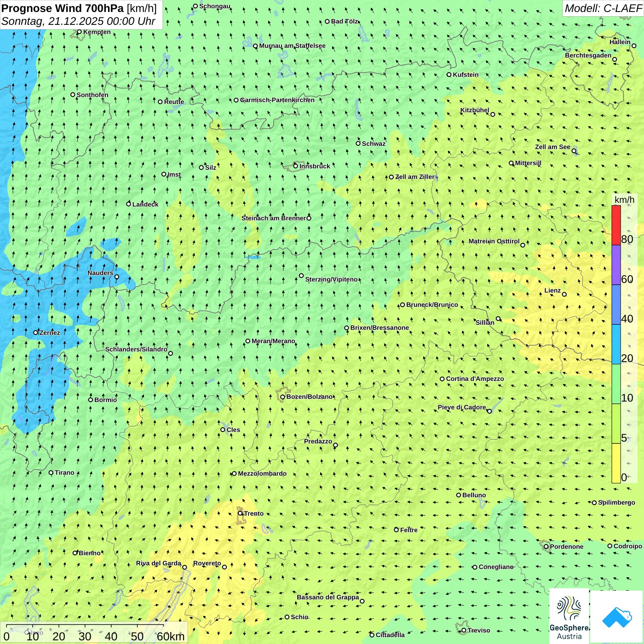The height and width of the screenshot is (644, 644).
Task: Click the 'Garmisch-Partenkirchen' label
Action: click(277, 100)
